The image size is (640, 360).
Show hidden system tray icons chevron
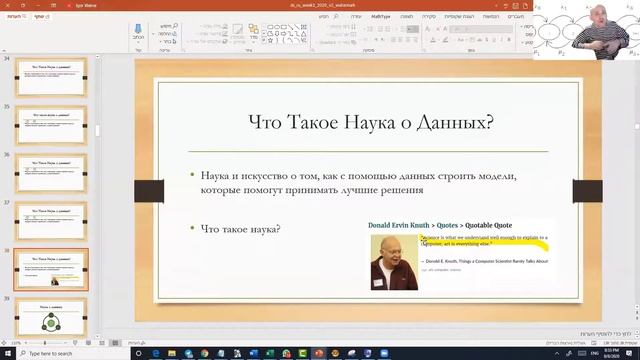(557, 353)
